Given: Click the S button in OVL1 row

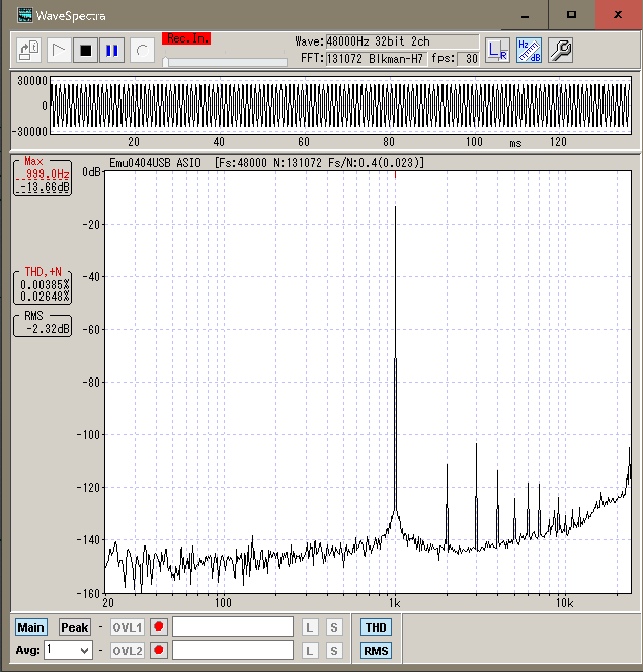Looking at the screenshot, I should tap(334, 627).
